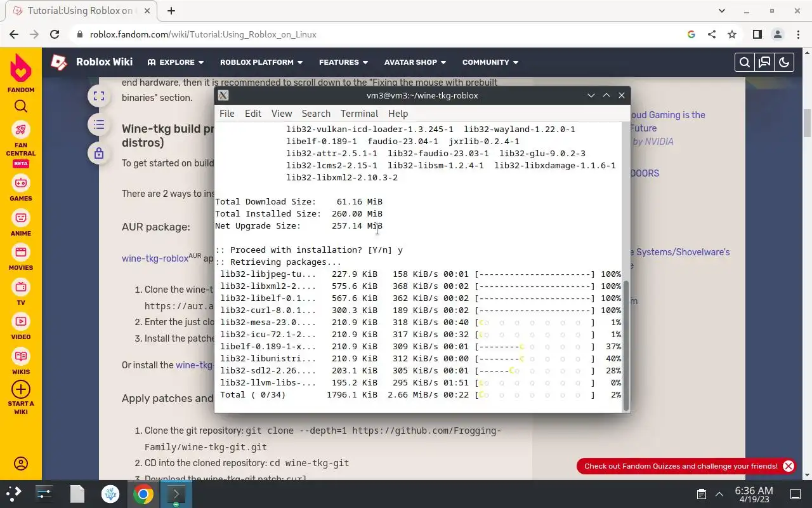Click the Check out Fandom Quizzes banner
Image resolution: width=812 pixels, height=508 pixels.
click(x=681, y=466)
